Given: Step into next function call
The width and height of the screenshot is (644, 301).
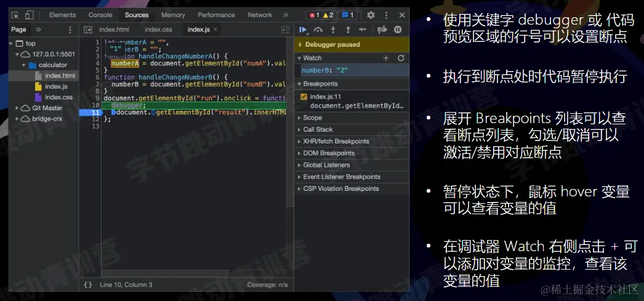Looking at the screenshot, I should [x=333, y=30].
